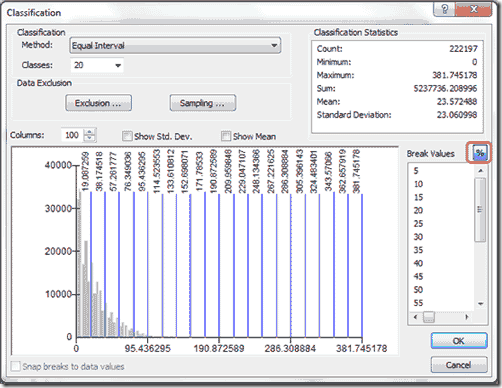
Task: Select break value 30 in list
Action: point(418,237)
